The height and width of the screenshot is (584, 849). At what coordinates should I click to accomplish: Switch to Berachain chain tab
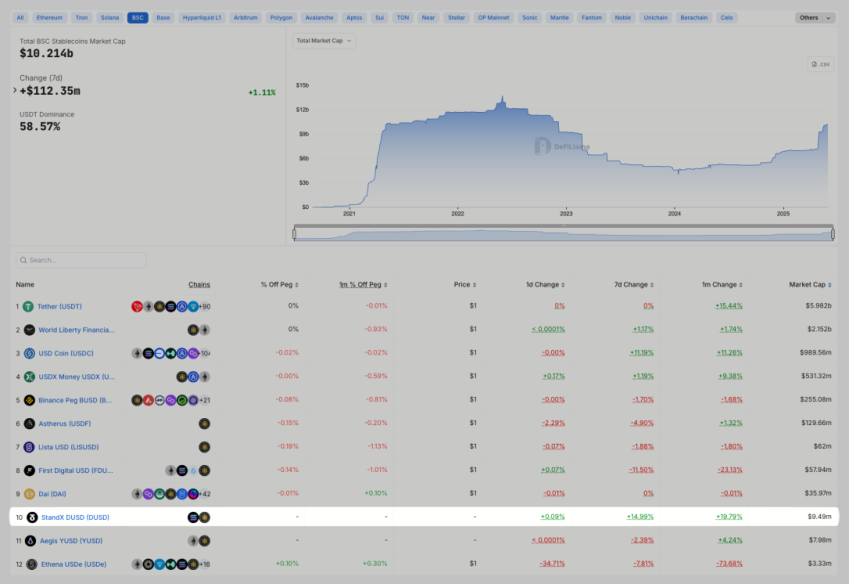(x=694, y=18)
